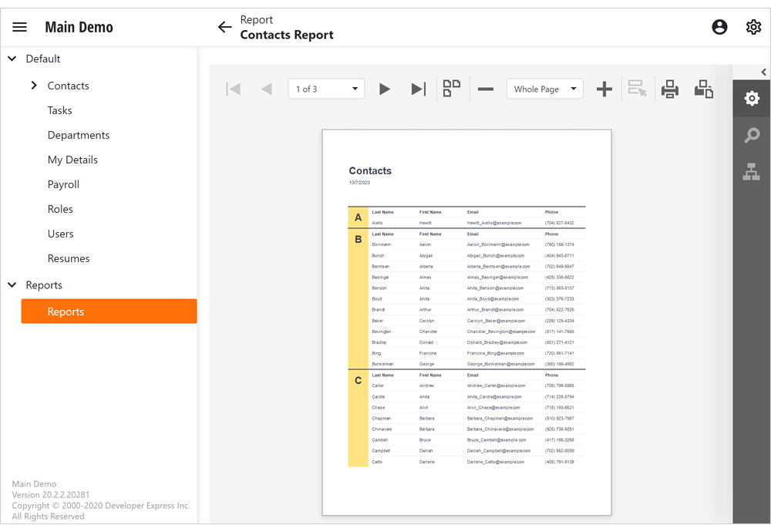
Task: Select Payroll in the navigation sidebar
Action: point(63,184)
